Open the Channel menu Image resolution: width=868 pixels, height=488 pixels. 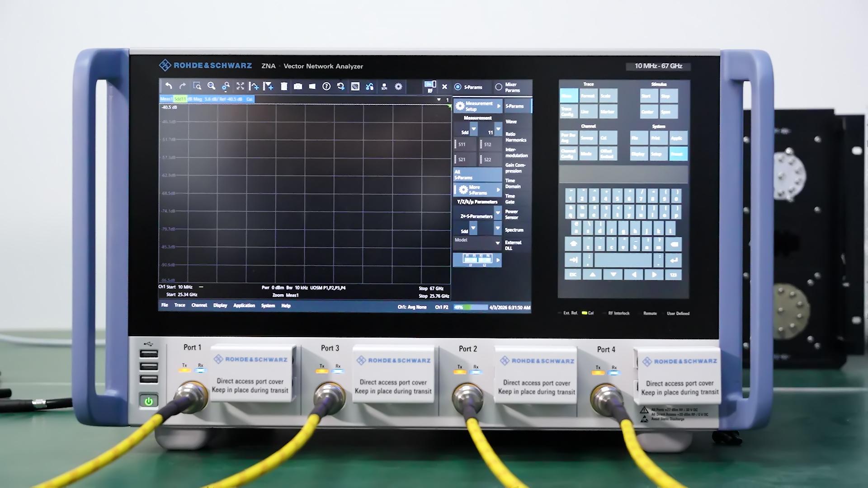199,305
